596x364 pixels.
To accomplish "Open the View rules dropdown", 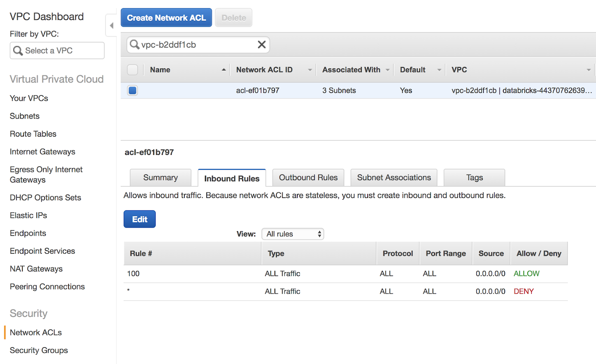I will pyautogui.click(x=292, y=234).
